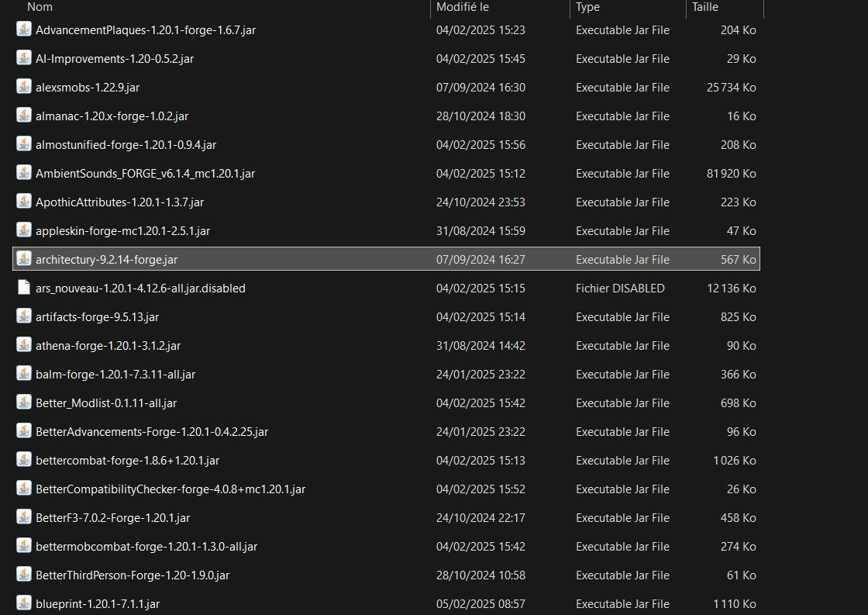Select the highlighted architectury-9.2.14-forge.jar row
The width and height of the screenshot is (868, 615).
coord(386,259)
